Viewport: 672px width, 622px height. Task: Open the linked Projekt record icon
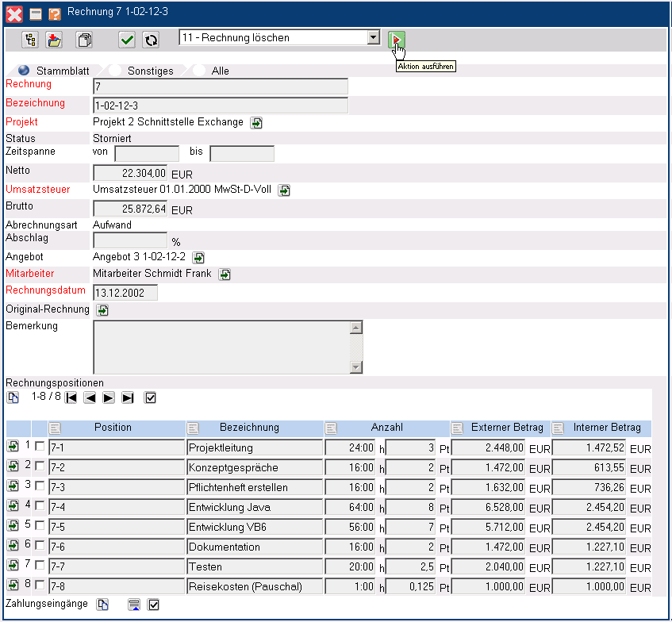(257, 122)
